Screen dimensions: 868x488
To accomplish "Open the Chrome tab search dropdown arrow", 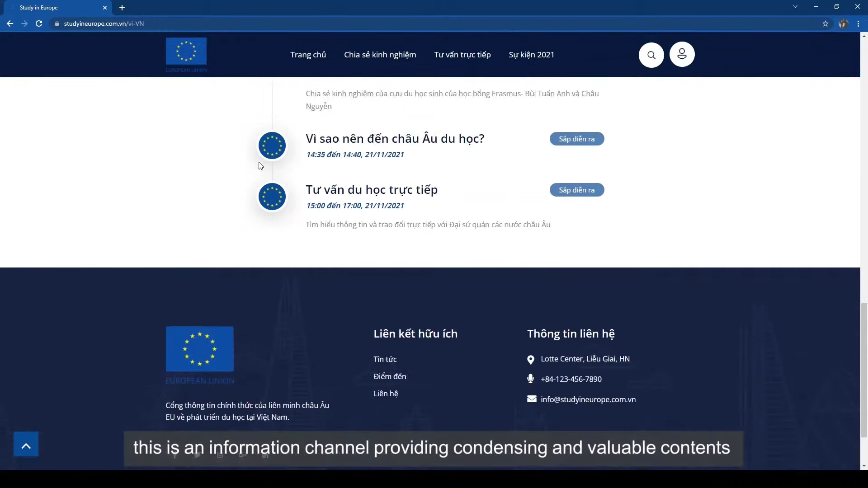I will pos(795,7).
